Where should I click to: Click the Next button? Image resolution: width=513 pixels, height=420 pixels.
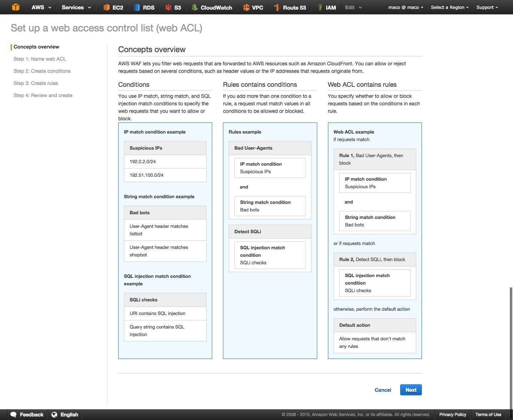click(x=411, y=390)
